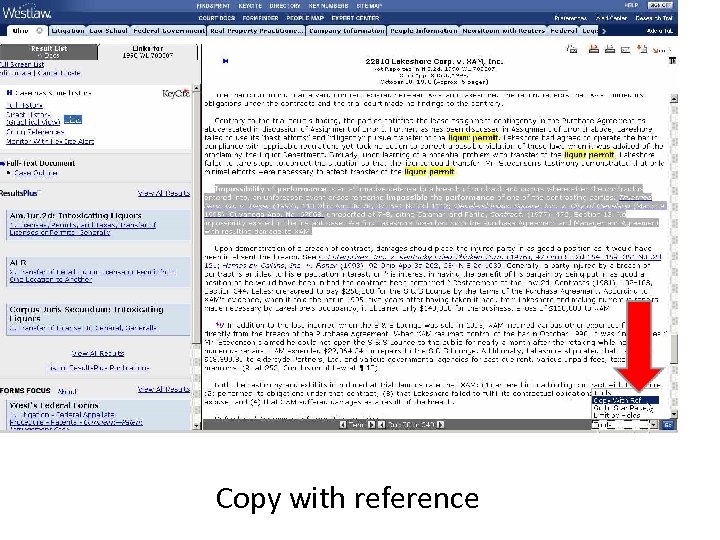The height and width of the screenshot is (540, 720).
Task: Open the Citing References link
Action: 35,132
